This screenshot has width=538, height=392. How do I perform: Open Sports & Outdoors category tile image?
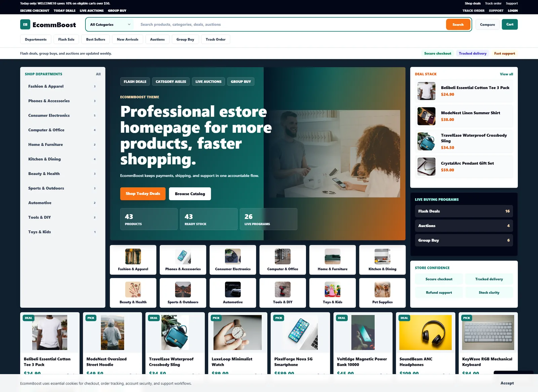pyautogui.click(x=183, y=290)
